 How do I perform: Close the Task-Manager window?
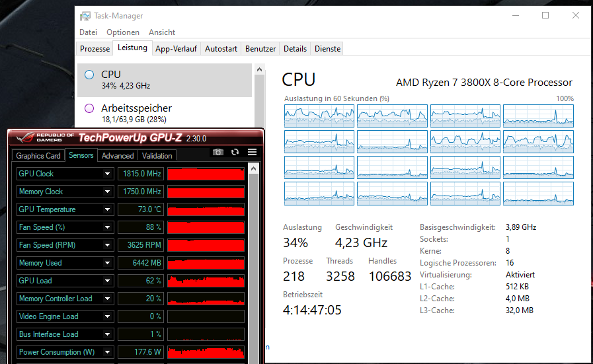click(x=576, y=15)
